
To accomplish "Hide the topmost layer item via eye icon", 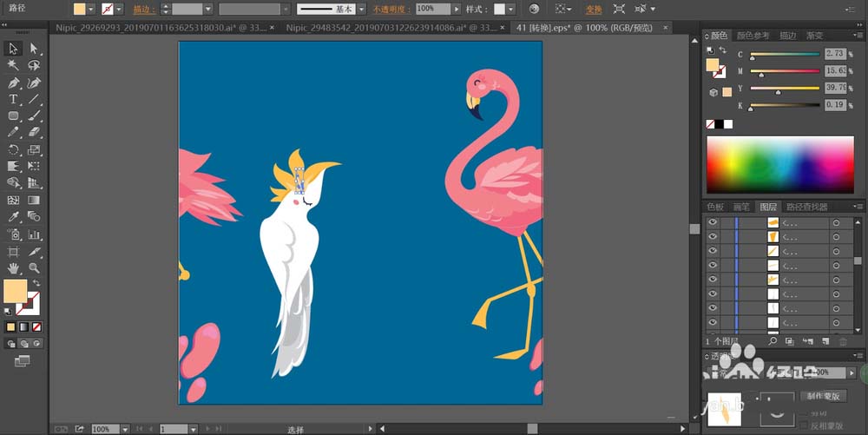I will click(x=713, y=222).
